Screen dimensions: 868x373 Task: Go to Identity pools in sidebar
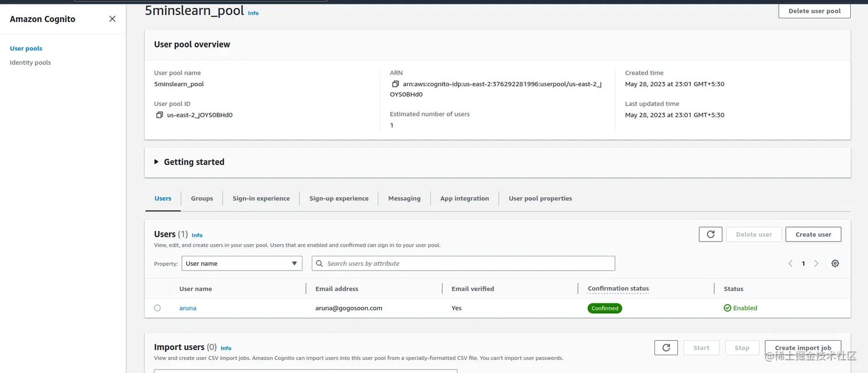pyautogui.click(x=30, y=63)
